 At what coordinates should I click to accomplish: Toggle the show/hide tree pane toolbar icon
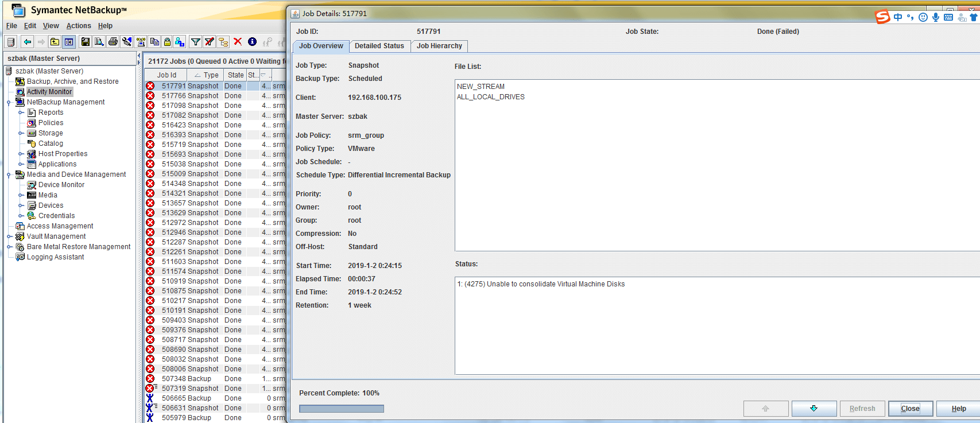pos(69,42)
